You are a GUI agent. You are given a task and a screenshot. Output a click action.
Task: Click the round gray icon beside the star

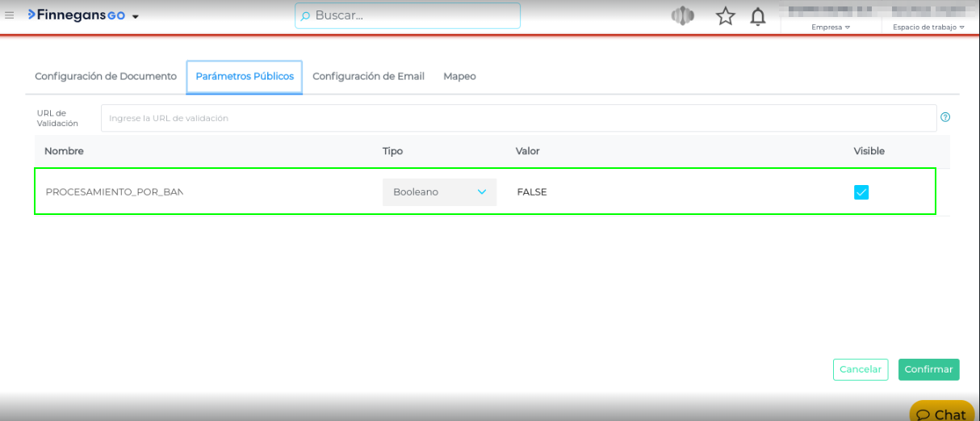pyautogui.click(x=683, y=16)
